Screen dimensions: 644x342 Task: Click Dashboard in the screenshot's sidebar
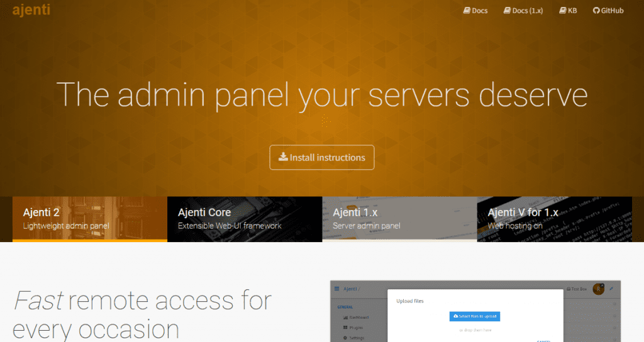pos(356,317)
